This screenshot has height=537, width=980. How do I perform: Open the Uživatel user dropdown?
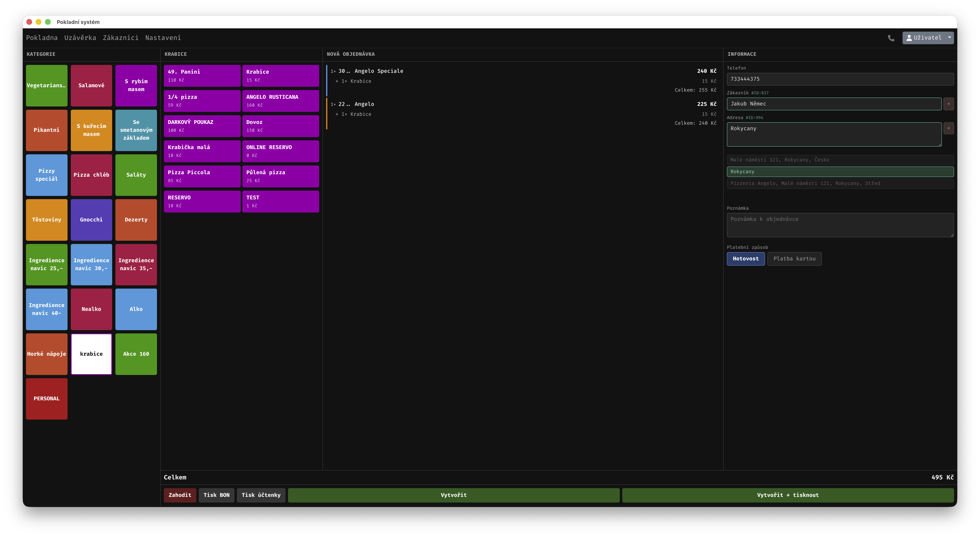927,38
